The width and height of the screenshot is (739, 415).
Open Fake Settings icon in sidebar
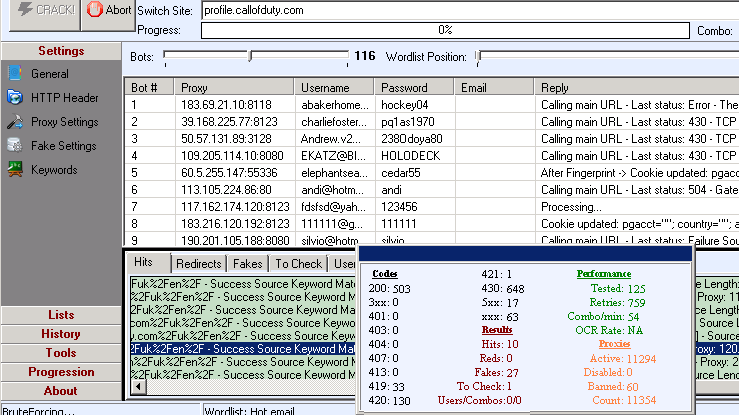[15, 145]
